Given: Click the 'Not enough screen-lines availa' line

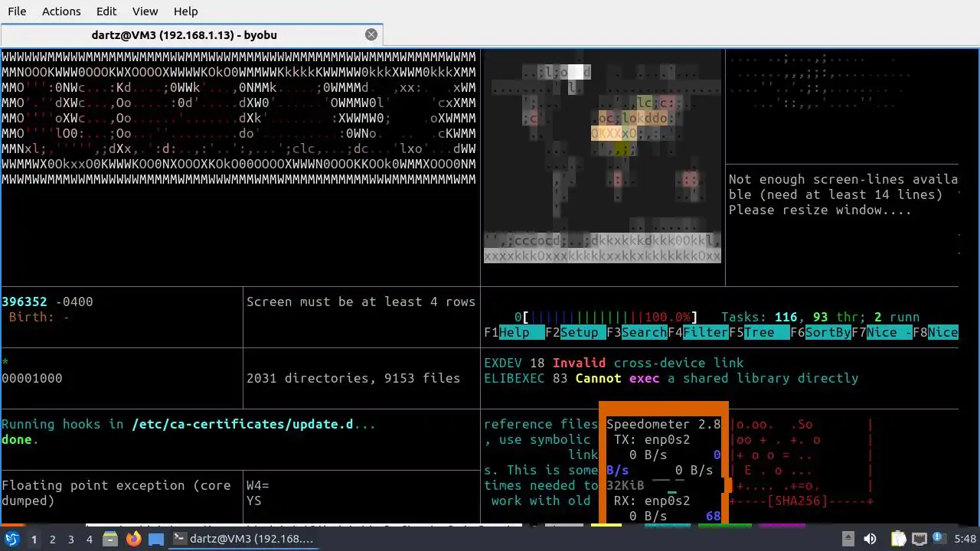Looking at the screenshot, I should click(844, 179).
